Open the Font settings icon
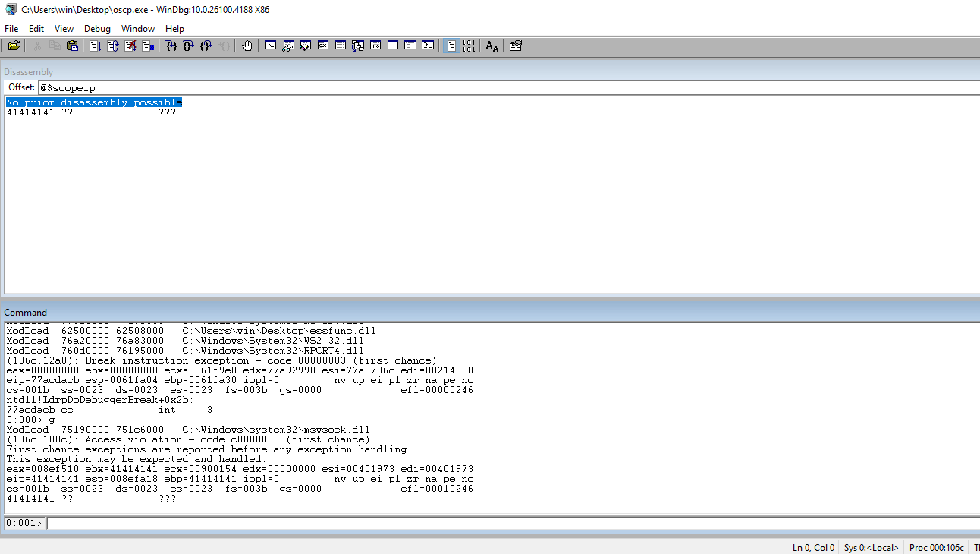Viewport: 980px width, 554px height. pos(492,46)
